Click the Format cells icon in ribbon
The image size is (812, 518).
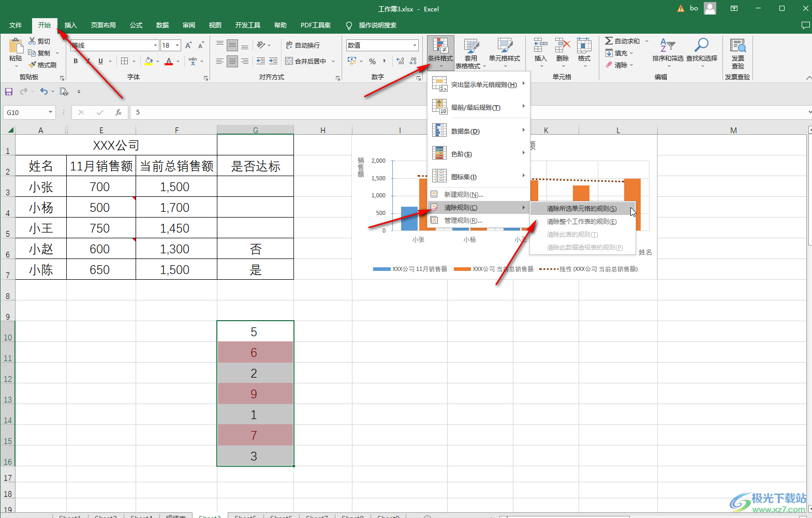pyautogui.click(x=584, y=46)
